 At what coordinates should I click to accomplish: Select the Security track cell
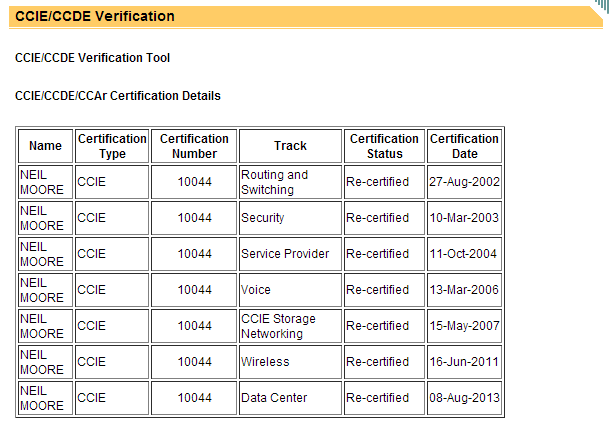[x=290, y=218]
